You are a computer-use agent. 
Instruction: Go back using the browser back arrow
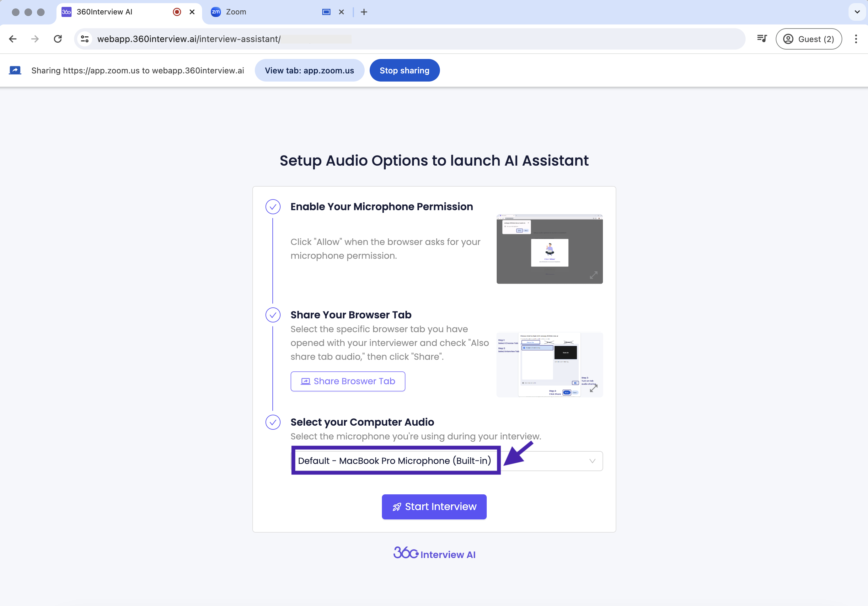click(13, 39)
